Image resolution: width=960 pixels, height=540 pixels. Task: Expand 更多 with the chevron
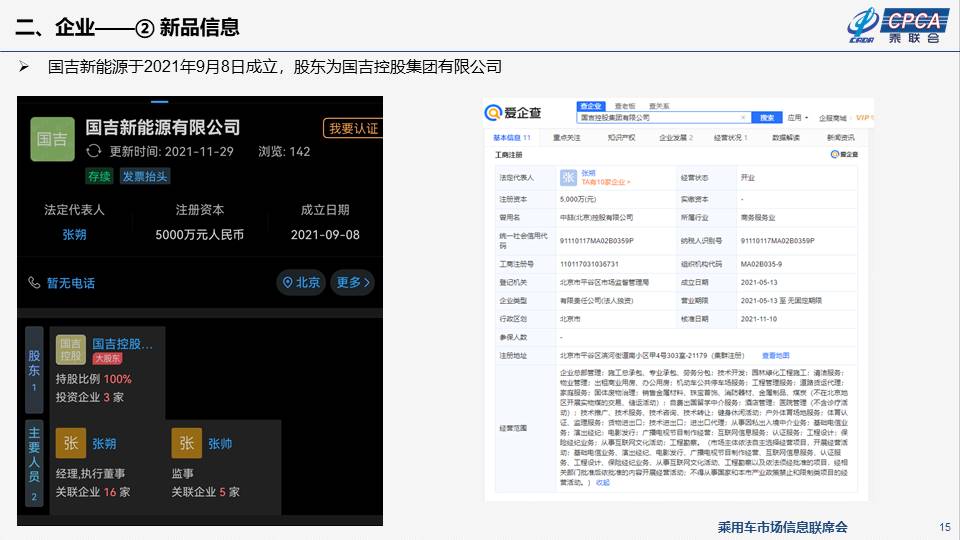353,282
